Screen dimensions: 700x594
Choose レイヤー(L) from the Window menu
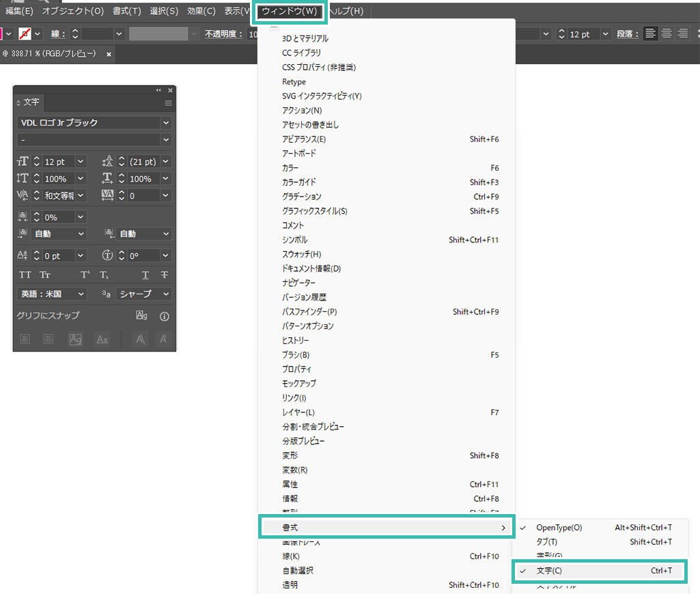click(387, 412)
